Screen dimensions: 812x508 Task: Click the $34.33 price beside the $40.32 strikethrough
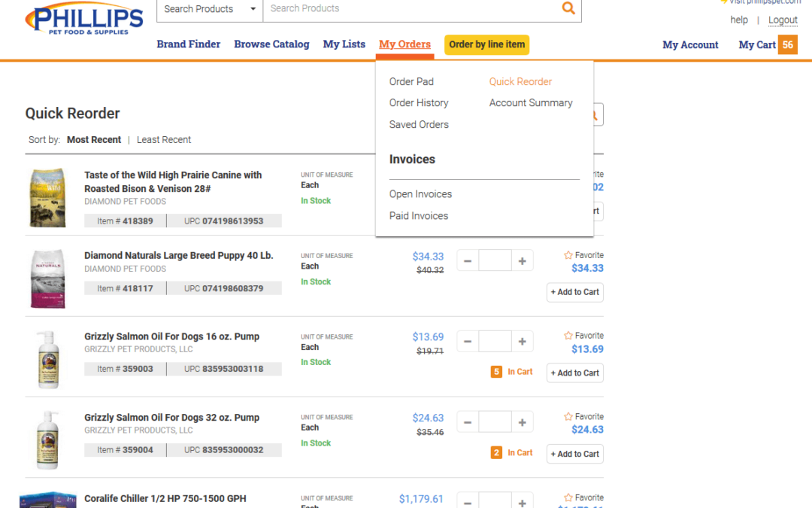tap(428, 257)
